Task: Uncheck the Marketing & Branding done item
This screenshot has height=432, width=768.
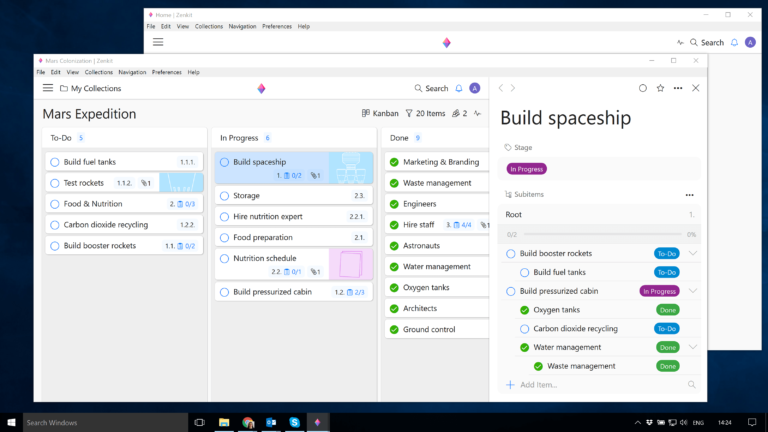Action: [x=394, y=162]
